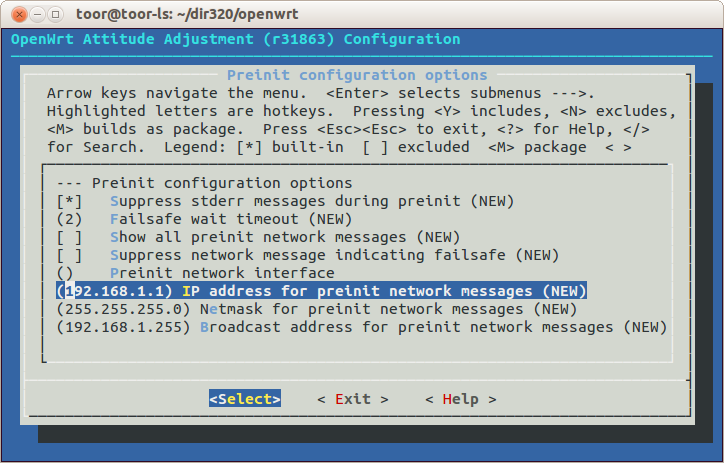Click the 255.255.255.0 netmask value
The image size is (724, 463).
click(123, 309)
